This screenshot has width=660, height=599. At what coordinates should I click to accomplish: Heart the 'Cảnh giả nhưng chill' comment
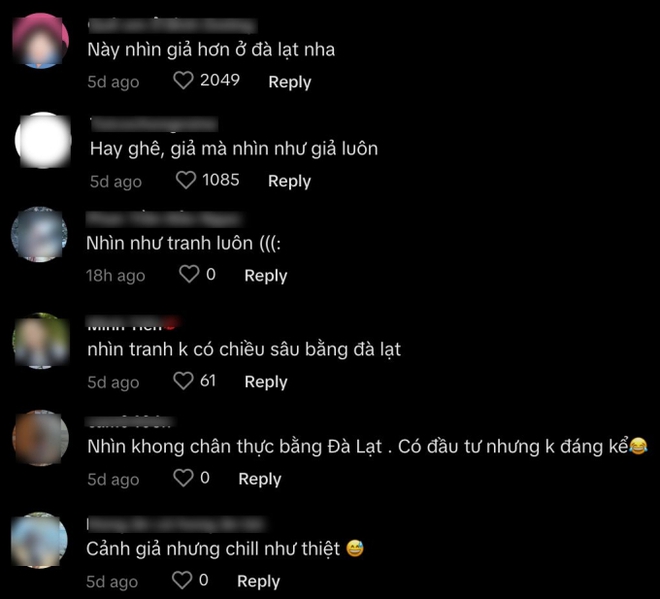coord(182,580)
